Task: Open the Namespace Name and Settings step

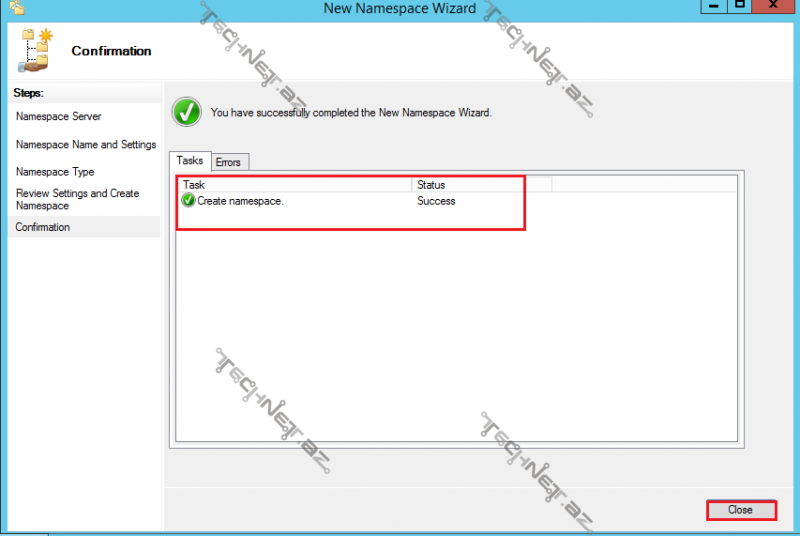Action: click(x=86, y=145)
